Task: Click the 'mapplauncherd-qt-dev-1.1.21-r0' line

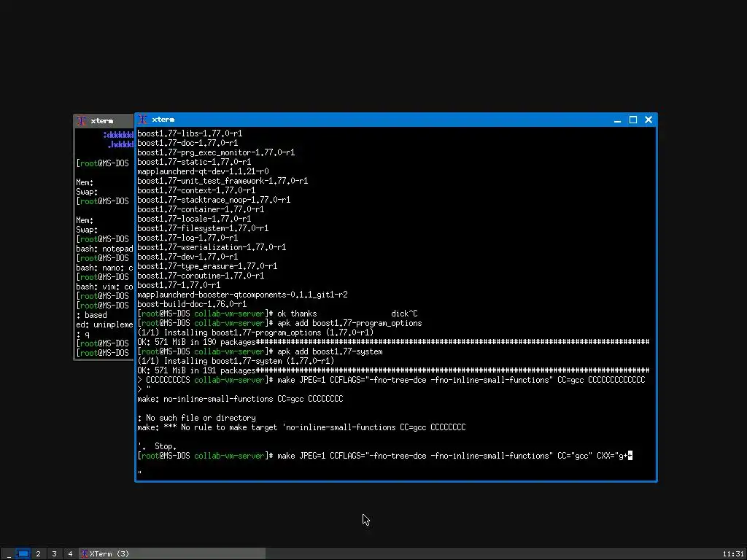Action: 203,171
